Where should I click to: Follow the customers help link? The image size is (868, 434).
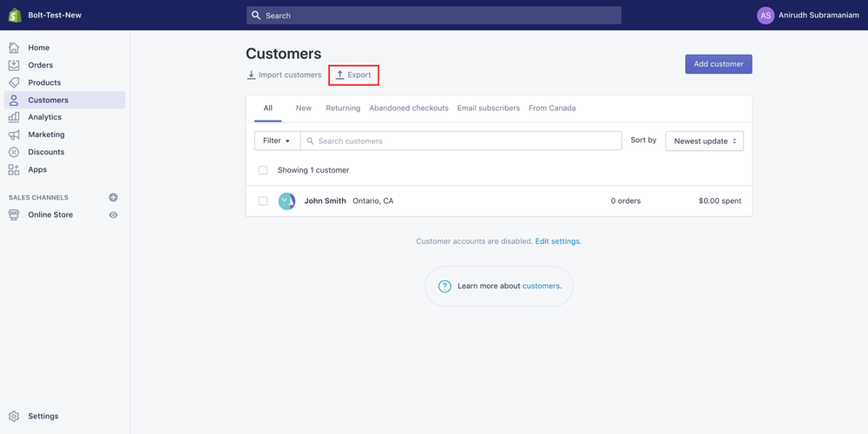click(541, 286)
